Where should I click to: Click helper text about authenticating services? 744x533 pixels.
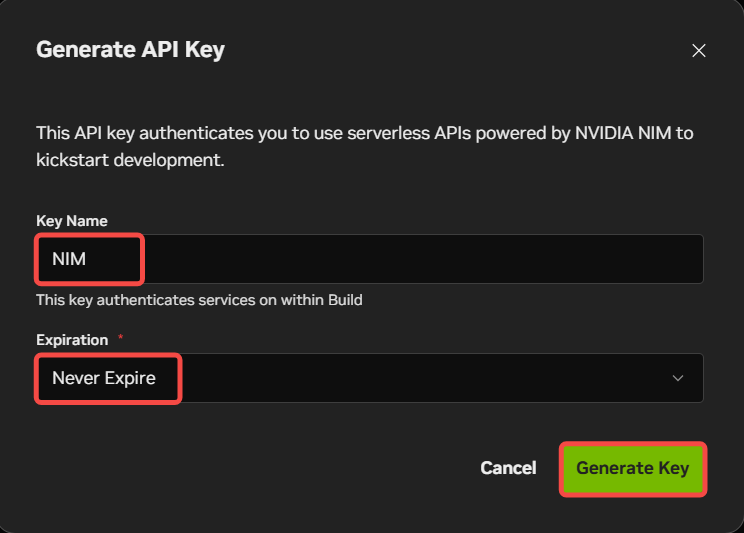pyautogui.click(x=199, y=299)
